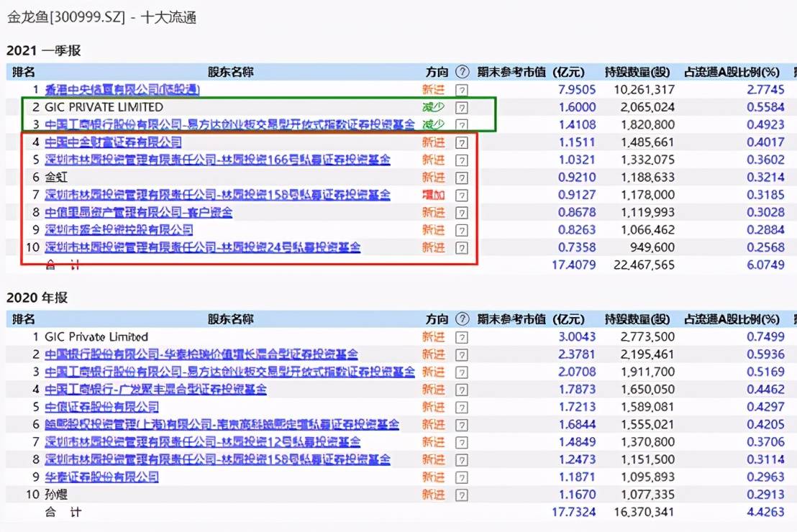Open the 中信里昂资产管理有限公司-客户资金 link
The width and height of the screenshot is (797, 532).
[x=138, y=212]
